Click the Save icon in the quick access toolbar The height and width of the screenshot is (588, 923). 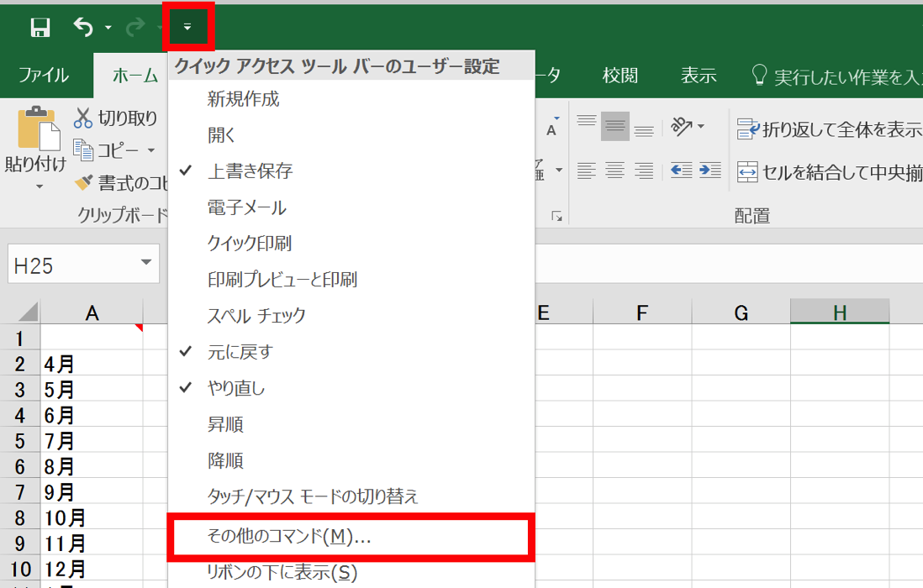[40, 28]
